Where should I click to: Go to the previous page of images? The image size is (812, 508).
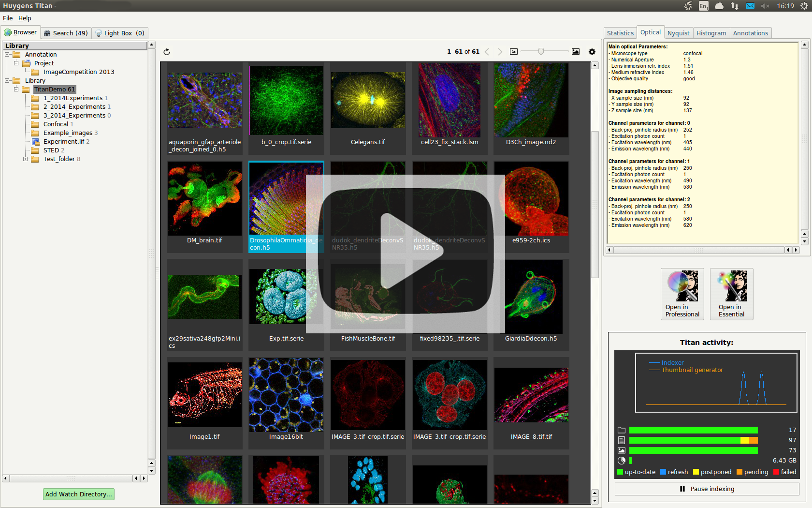point(487,52)
